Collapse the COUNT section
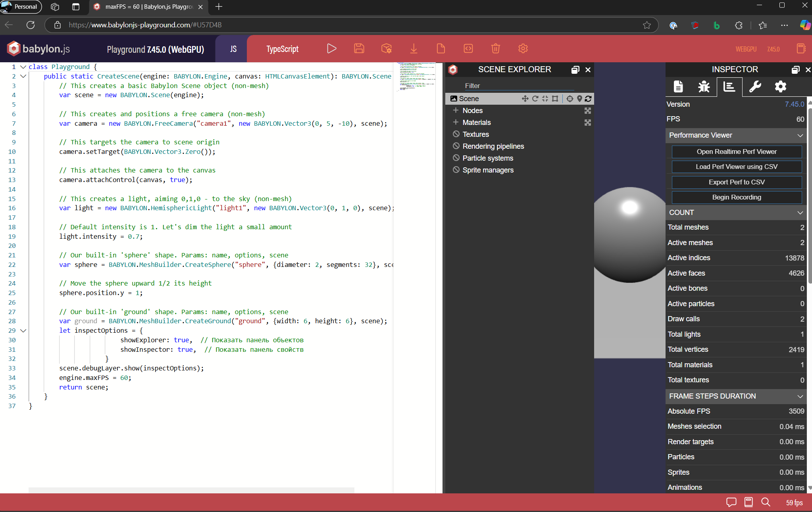Screen dimensions: 812x512 800,213
